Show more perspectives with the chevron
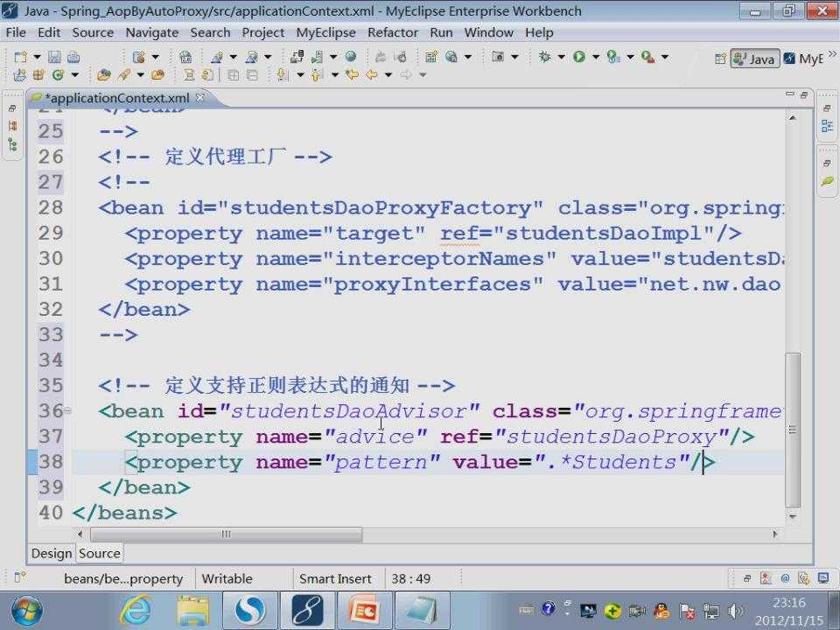 pyautogui.click(x=832, y=53)
